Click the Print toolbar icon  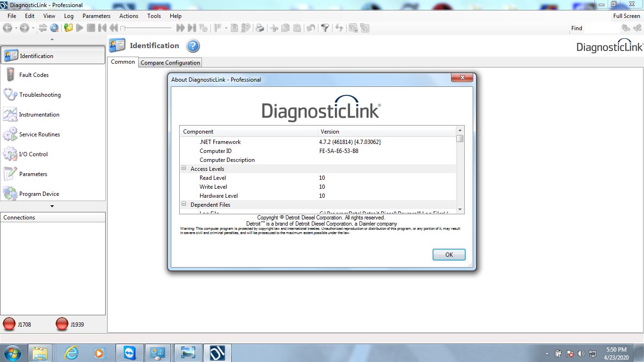259,28
